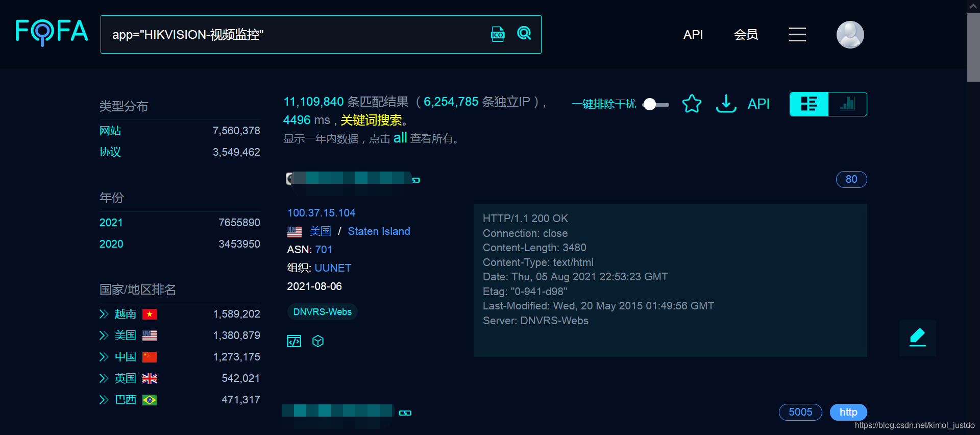980x435 pixels.
Task: Open the API menu in header
Action: [x=693, y=35]
